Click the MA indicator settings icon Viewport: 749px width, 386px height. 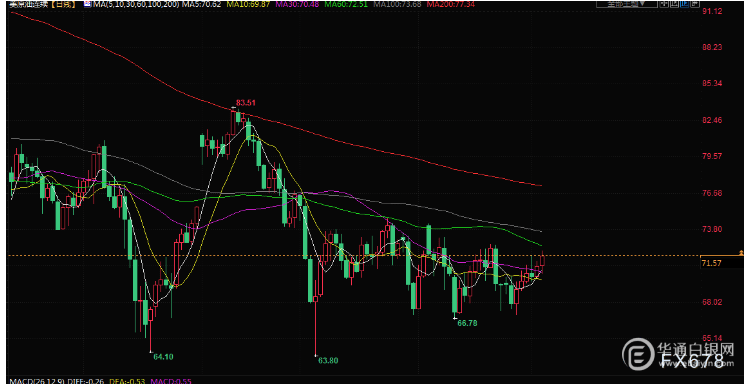[x=87, y=4]
